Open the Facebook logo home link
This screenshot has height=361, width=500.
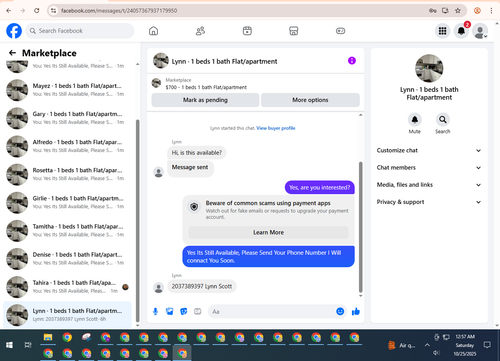coord(14,31)
